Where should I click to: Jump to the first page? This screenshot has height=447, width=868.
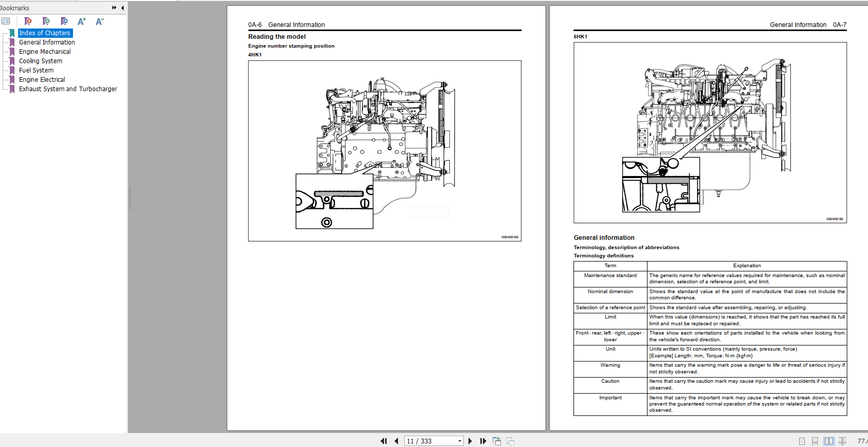click(x=384, y=441)
